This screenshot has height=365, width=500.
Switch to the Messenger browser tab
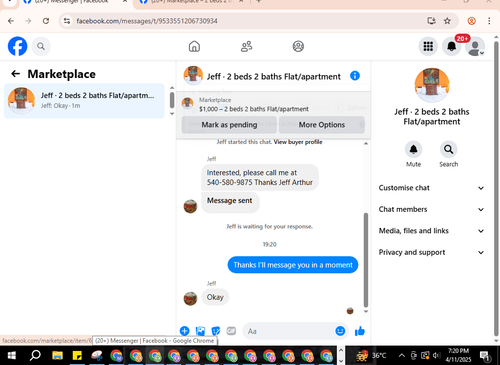[x=72, y=2]
